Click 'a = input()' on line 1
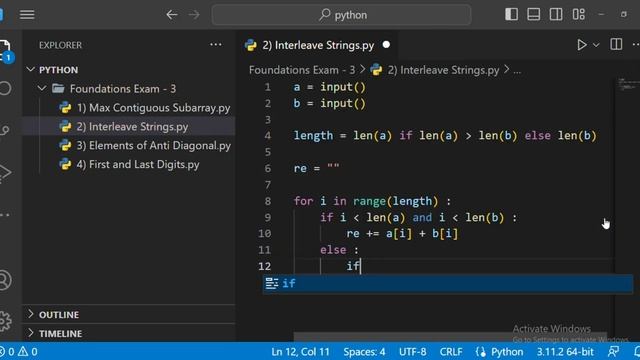 [x=329, y=87]
